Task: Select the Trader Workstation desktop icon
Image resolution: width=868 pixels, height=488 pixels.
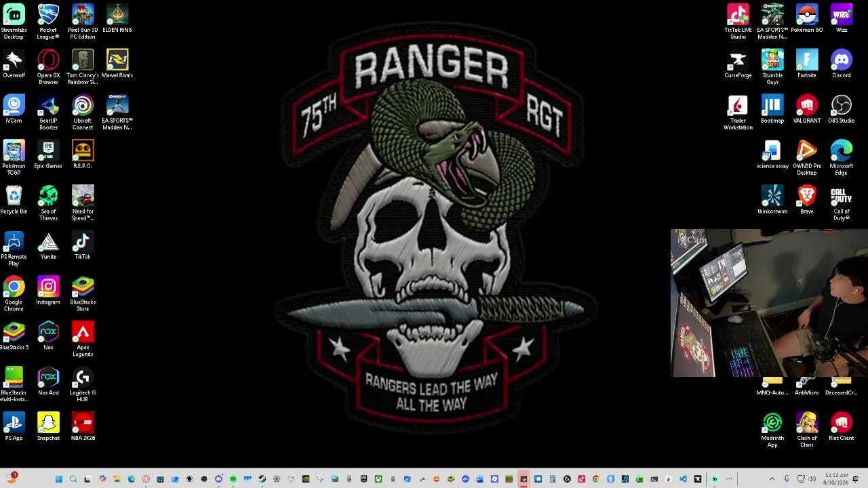Action: 738,113
